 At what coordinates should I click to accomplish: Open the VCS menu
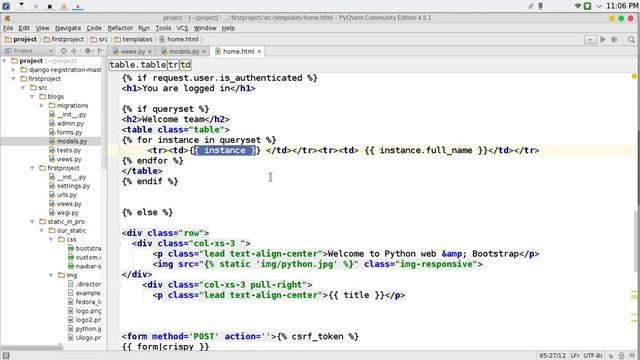click(182, 28)
